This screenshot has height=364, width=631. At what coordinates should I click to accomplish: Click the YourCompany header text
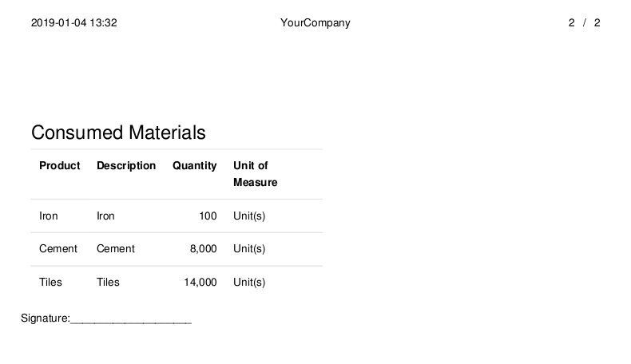tap(315, 23)
